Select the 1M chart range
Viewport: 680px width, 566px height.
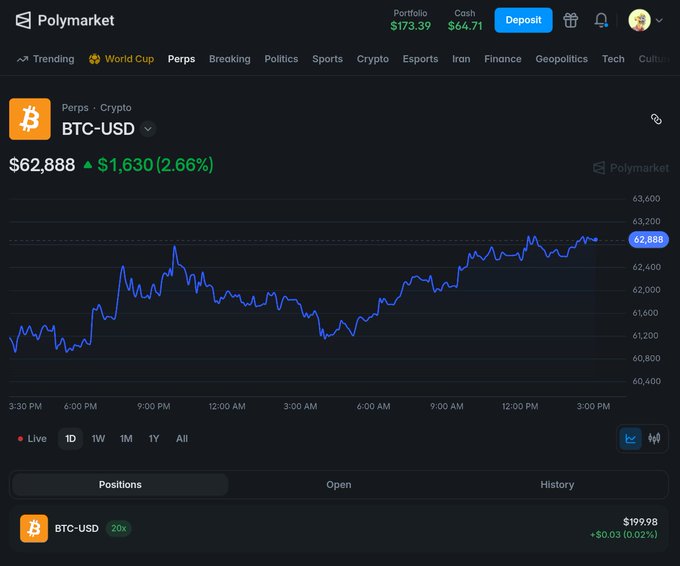126,438
